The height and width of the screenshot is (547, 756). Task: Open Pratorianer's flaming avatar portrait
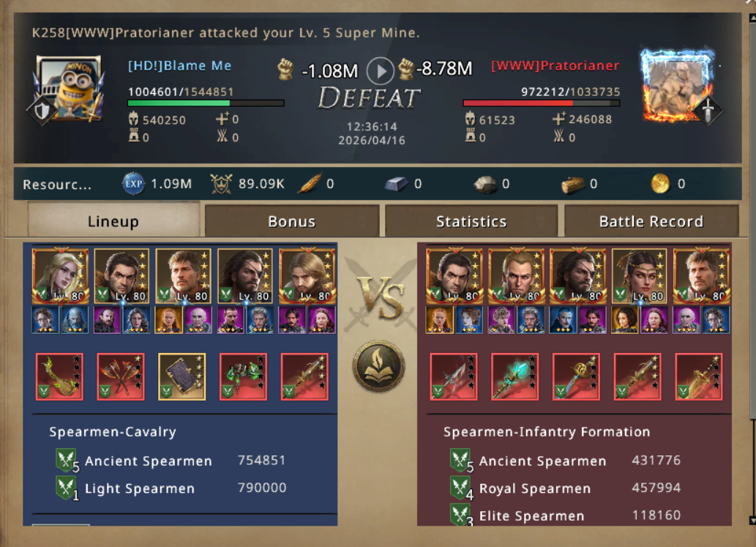679,87
